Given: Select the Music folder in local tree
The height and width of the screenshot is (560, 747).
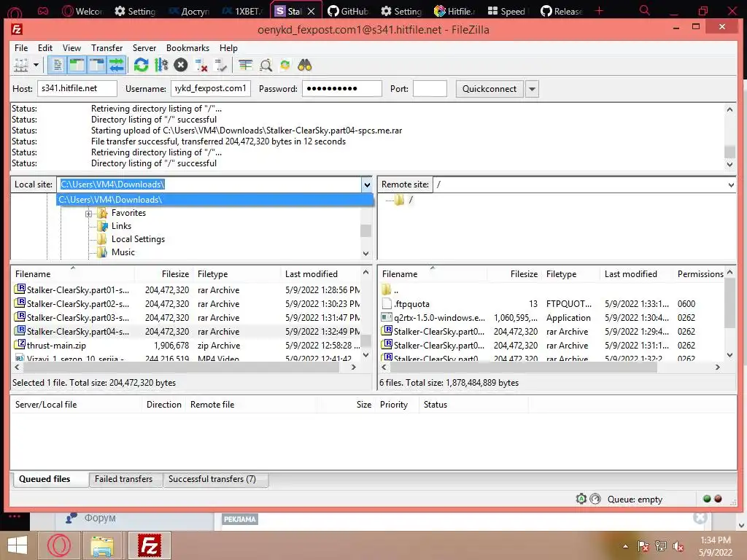Looking at the screenshot, I should point(123,252).
